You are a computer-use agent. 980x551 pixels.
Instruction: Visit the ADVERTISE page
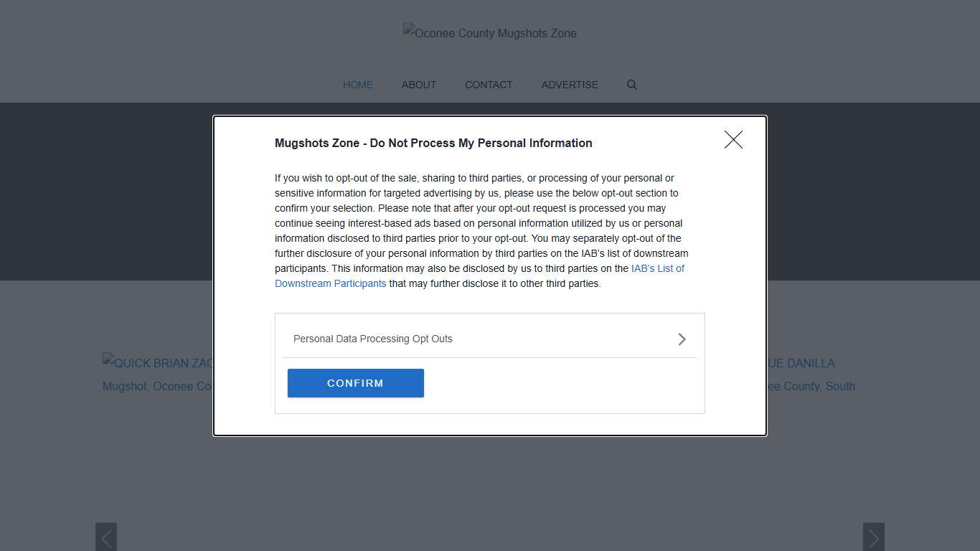pos(570,85)
